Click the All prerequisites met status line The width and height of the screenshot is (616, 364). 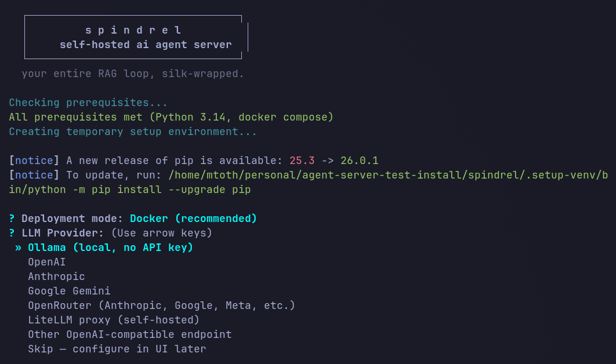[x=170, y=117]
